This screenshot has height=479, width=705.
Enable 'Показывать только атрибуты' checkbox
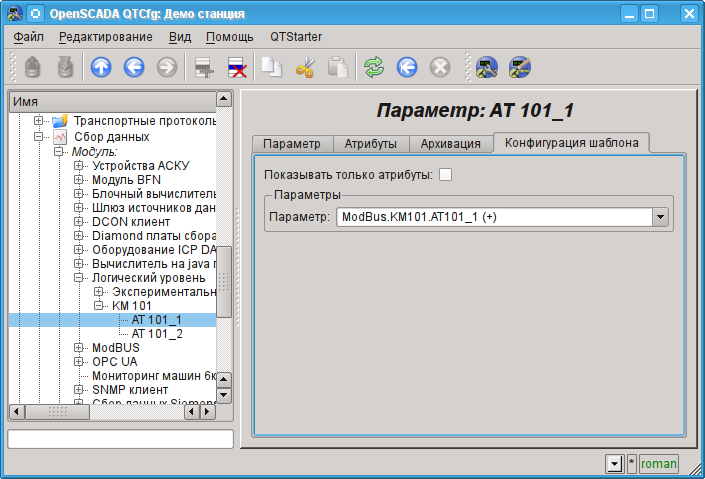[x=446, y=175]
